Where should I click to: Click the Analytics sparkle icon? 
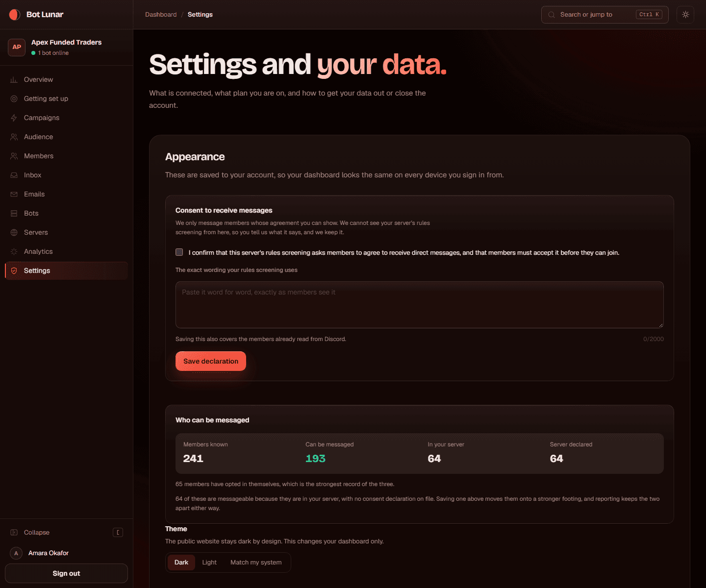pyautogui.click(x=14, y=251)
